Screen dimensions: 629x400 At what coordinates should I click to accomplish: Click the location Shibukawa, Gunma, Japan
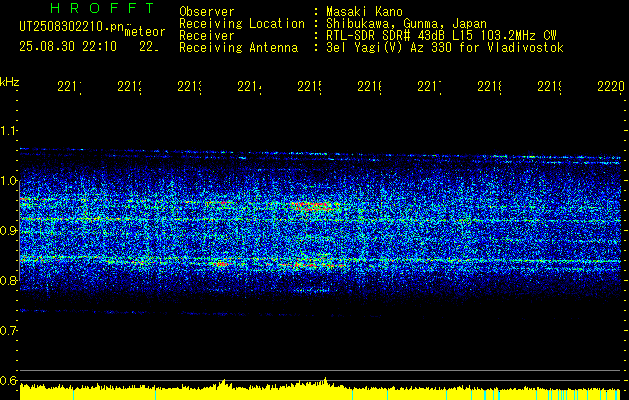(x=406, y=24)
